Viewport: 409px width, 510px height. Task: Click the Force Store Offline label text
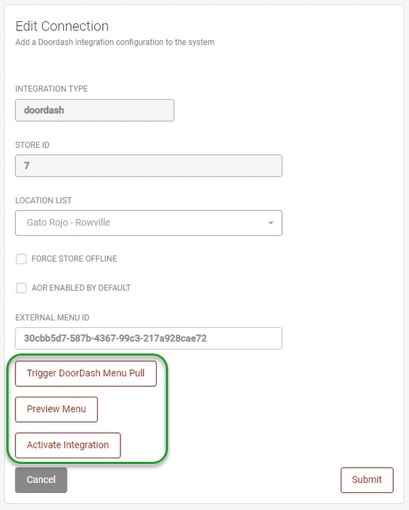point(74,259)
